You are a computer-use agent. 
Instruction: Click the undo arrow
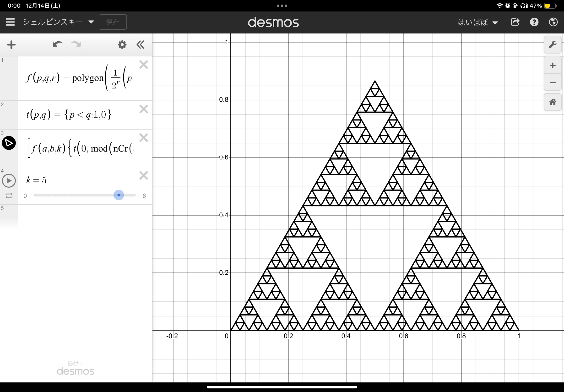[x=57, y=44]
